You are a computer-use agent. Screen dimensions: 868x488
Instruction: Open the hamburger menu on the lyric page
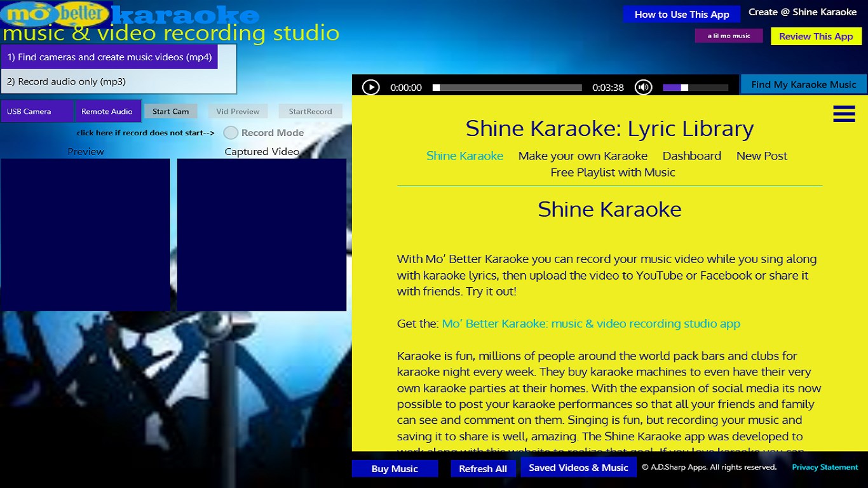tap(844, 114)
